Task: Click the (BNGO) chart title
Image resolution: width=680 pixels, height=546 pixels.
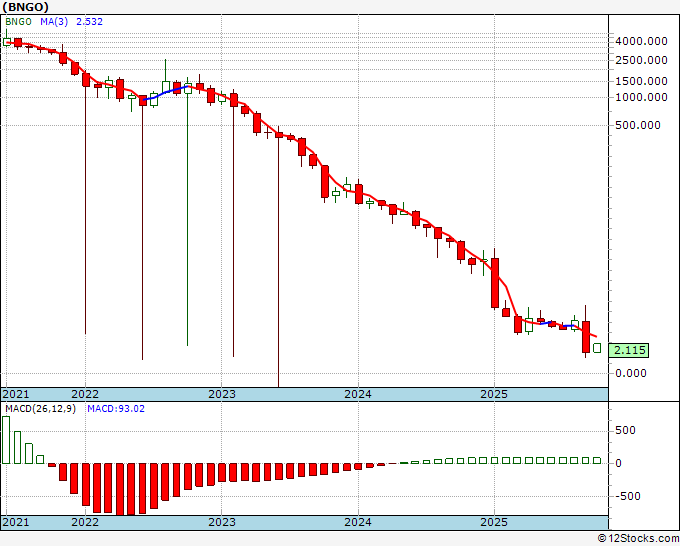Action: (x=26, y=7)
